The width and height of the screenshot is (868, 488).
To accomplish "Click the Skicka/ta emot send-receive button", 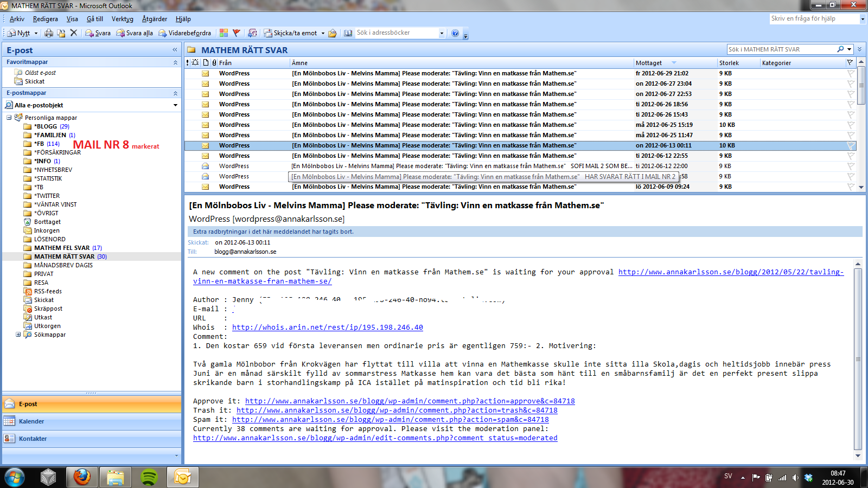I will [291, 33].
